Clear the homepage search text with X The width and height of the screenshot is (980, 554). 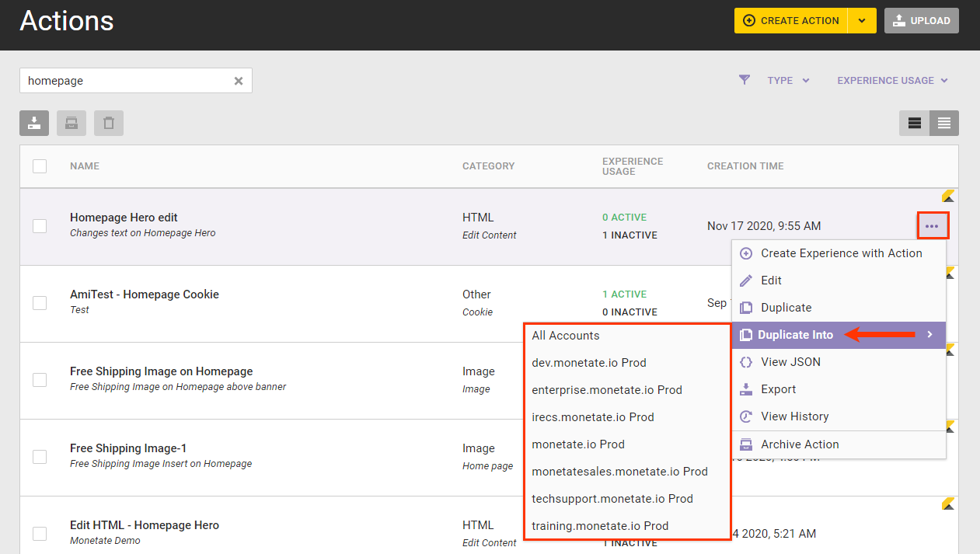239,81
